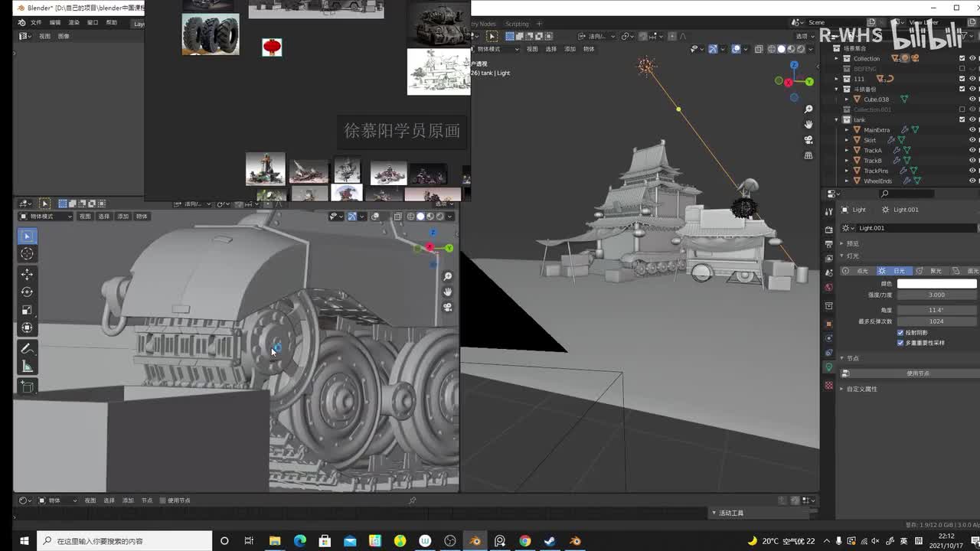The width and height of the screenshot is (980, 551).
Task: Toggle exclude checkbox for 111 collection
Action: 962,79
